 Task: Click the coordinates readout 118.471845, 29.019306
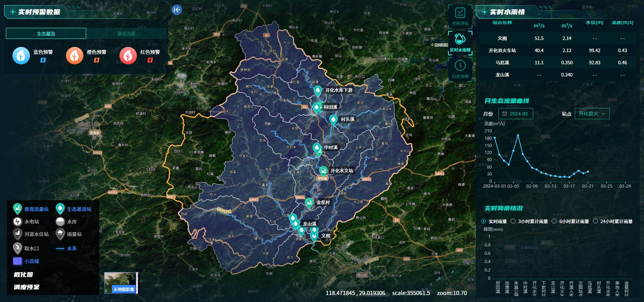(x=355, y=293)
